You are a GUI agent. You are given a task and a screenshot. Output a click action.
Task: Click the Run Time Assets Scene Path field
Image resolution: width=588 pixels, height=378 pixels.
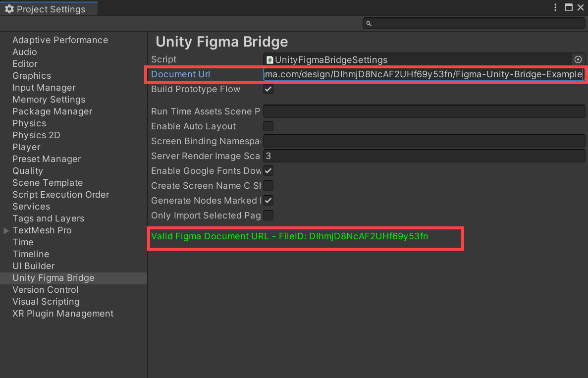pos(424,111)
